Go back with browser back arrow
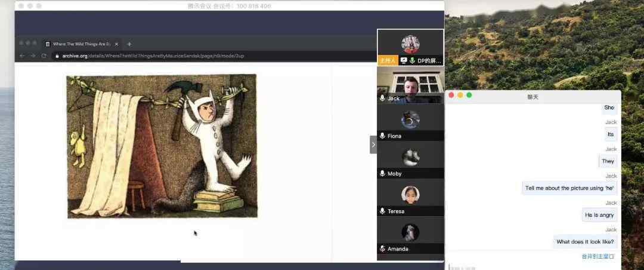The height and width of the screenshot is (270, 644). [x=22, y=56]
